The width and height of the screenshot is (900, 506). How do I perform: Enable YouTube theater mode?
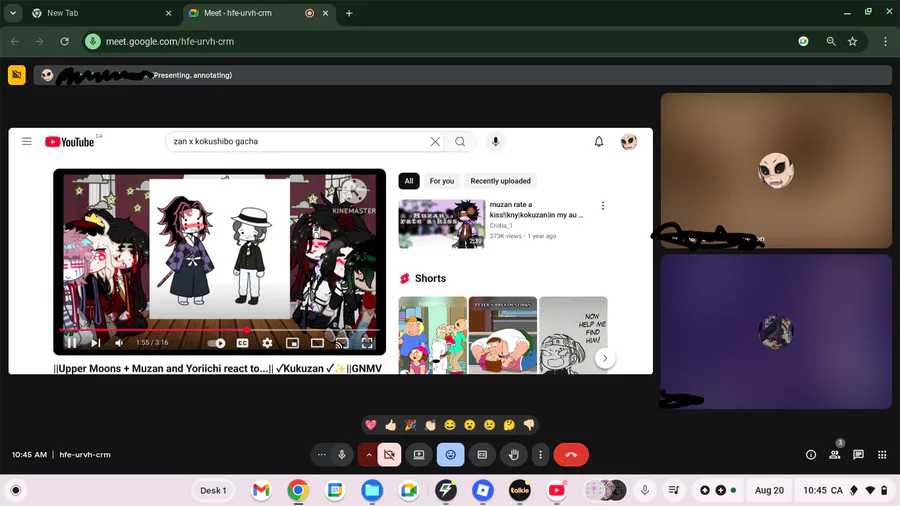coord(317,343)
